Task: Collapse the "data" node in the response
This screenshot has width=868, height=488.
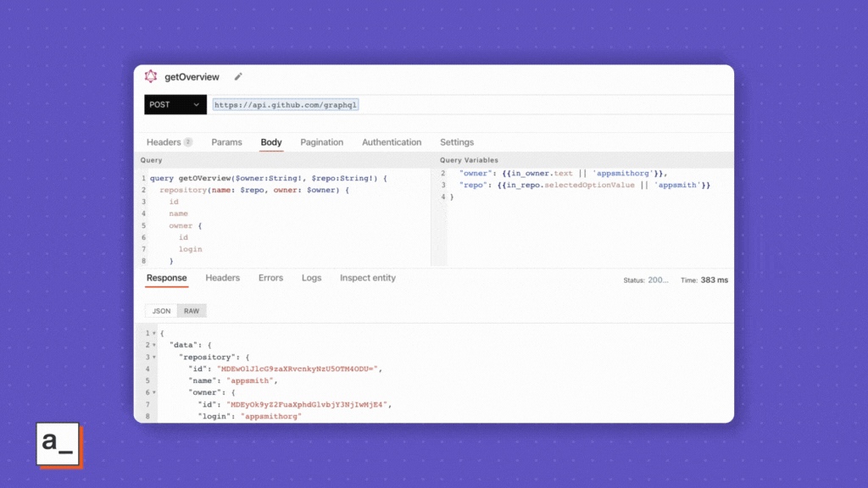Action: (x=153, y=346)
